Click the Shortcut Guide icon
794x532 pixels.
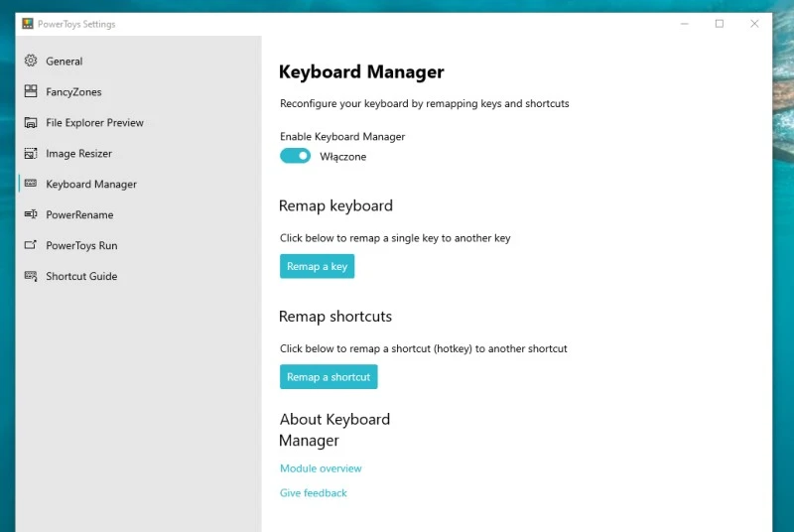tap(30, 276)
